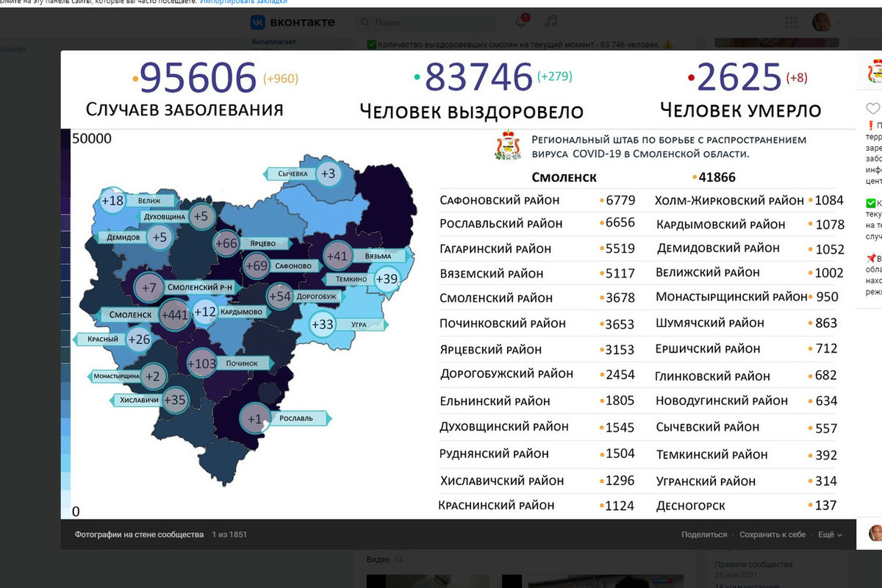Open the music note player icon
This screenshot has height=588, width=882.
[551, 21]
